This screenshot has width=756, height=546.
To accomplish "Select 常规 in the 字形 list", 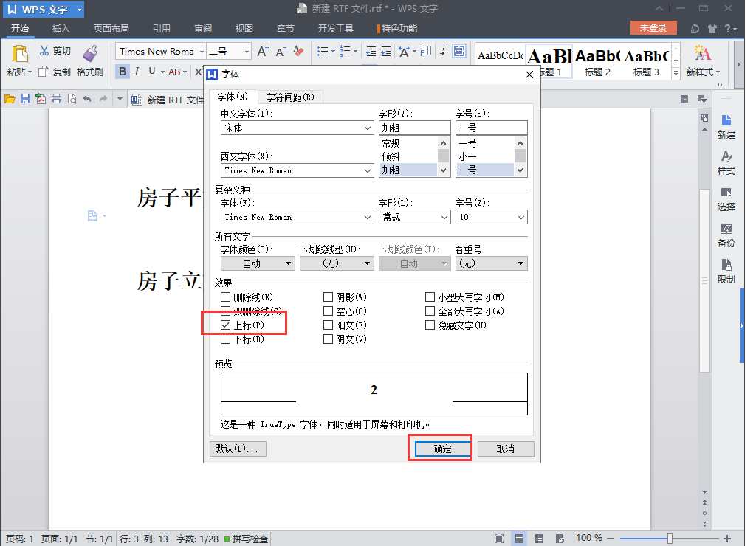I will point(408,143).
